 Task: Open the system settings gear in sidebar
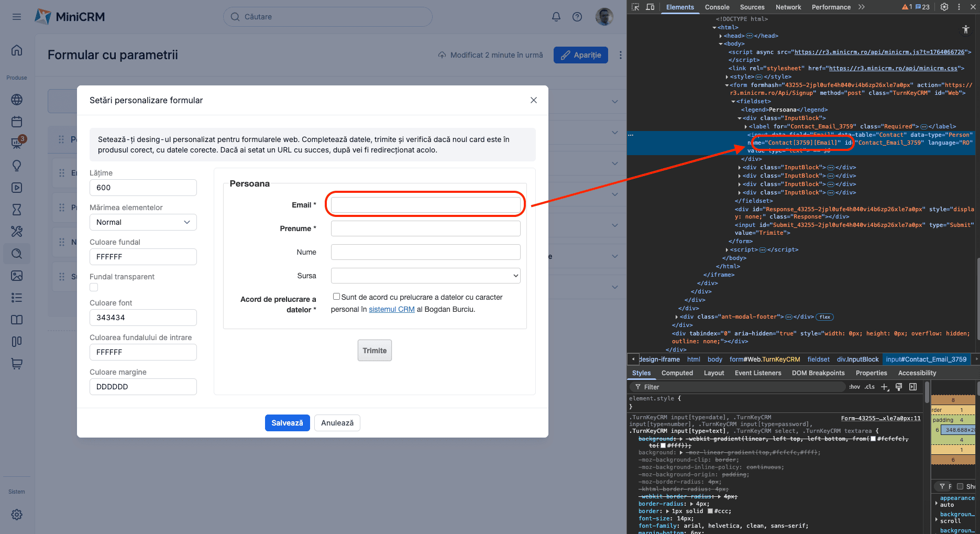point(17,515)
